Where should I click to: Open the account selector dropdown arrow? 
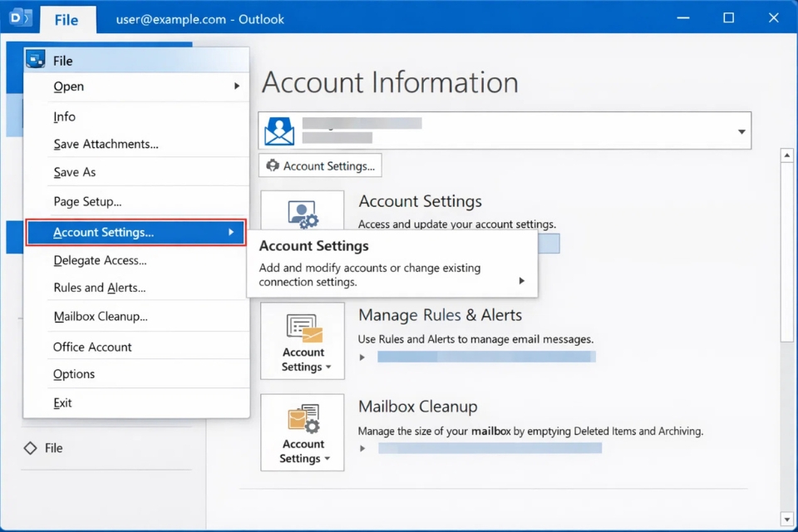pyautogui.click(x=740, y=131)
